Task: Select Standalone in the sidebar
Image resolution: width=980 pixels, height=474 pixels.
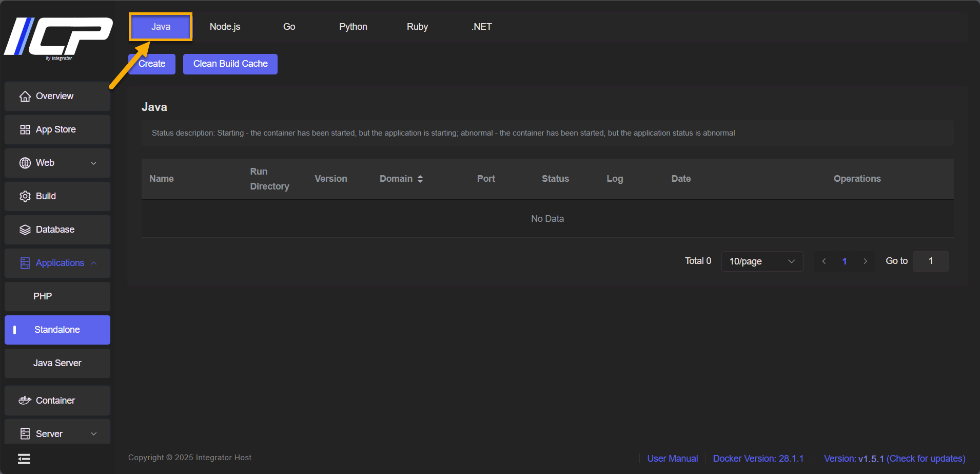Action: [x=57, y=330]
